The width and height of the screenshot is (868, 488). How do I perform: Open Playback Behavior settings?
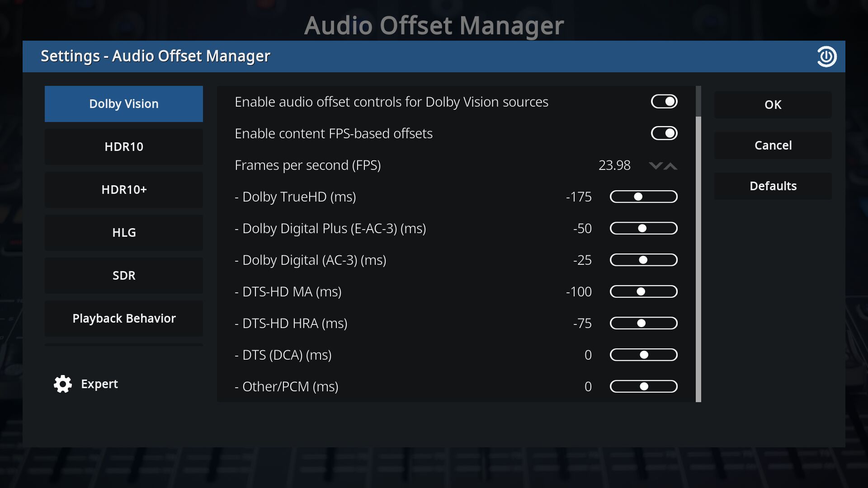pos(124,319)
